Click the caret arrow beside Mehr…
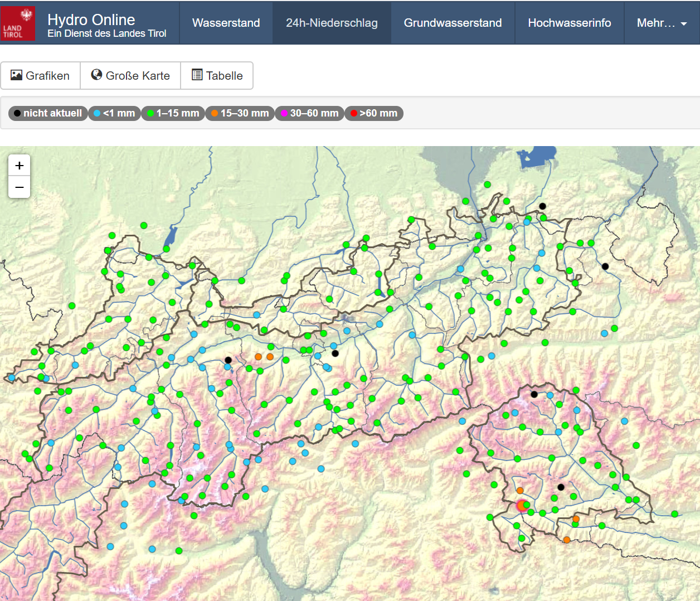The width and height of the screenshot is (700, 601). point(684,24)
